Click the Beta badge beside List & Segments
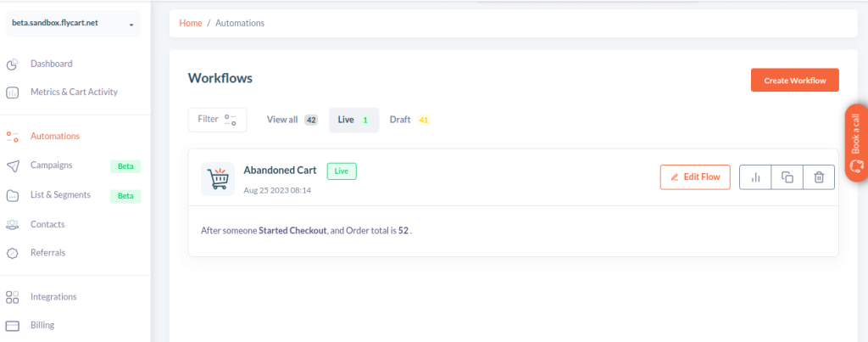This screenshot has height=342, width=868. tap(125, 196)
